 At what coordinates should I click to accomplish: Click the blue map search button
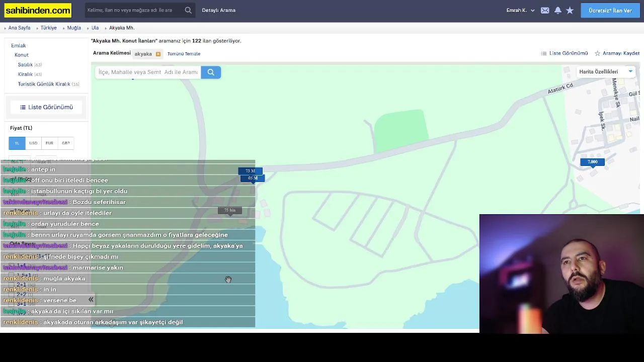click(x=211, y=72)
